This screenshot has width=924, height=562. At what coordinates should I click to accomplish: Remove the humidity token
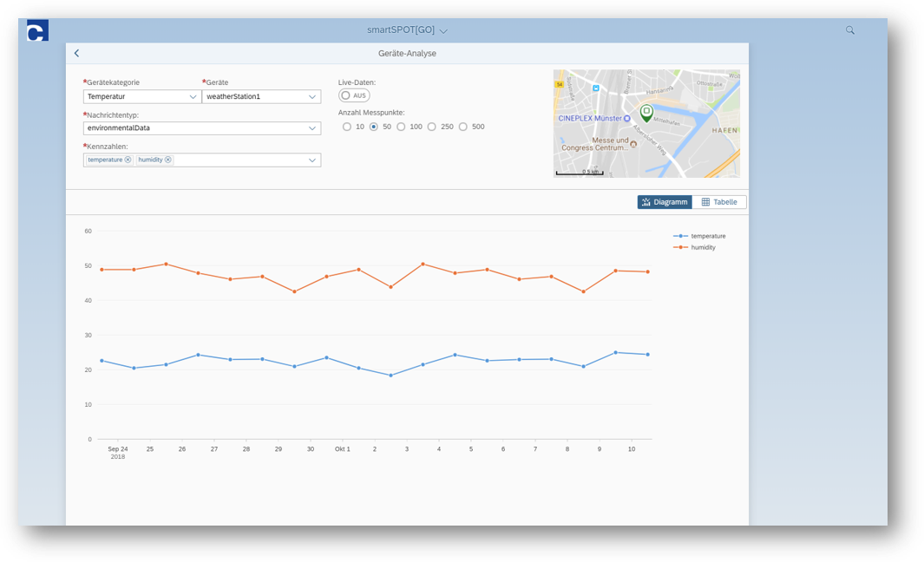point(168,160)
